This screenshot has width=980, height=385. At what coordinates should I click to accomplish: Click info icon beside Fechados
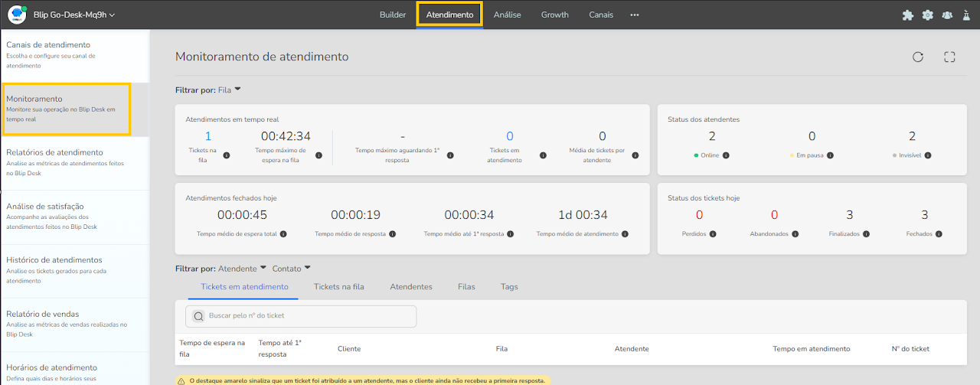click(938, 233)
